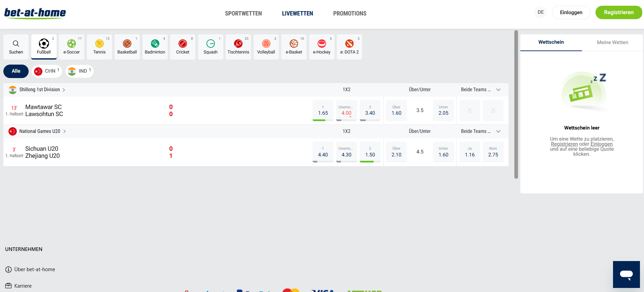This screenshot has width=644, height=292.
Task: Open the DE language selector
Action: click(x=541, y=12)
